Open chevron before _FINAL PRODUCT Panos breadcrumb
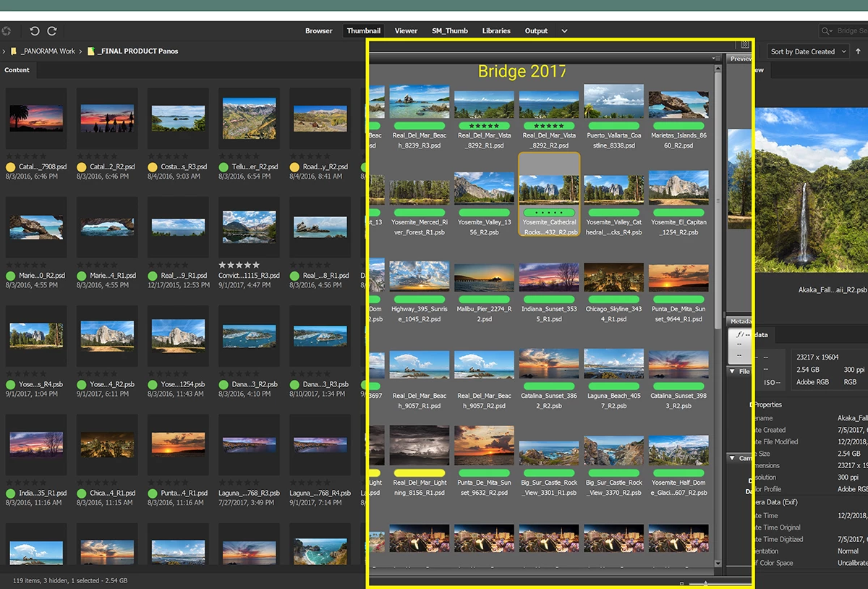Screen dimensions: 868x589 click(81, 51)
